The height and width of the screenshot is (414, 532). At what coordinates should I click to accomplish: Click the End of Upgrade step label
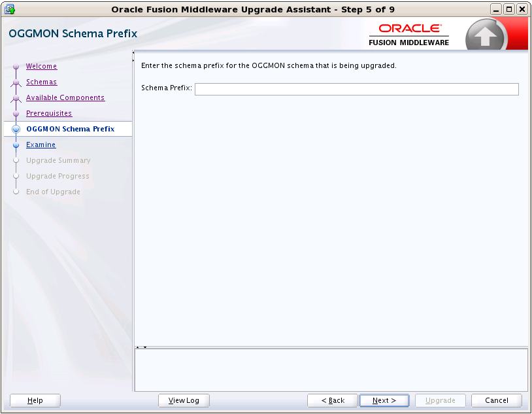(53, 192)
